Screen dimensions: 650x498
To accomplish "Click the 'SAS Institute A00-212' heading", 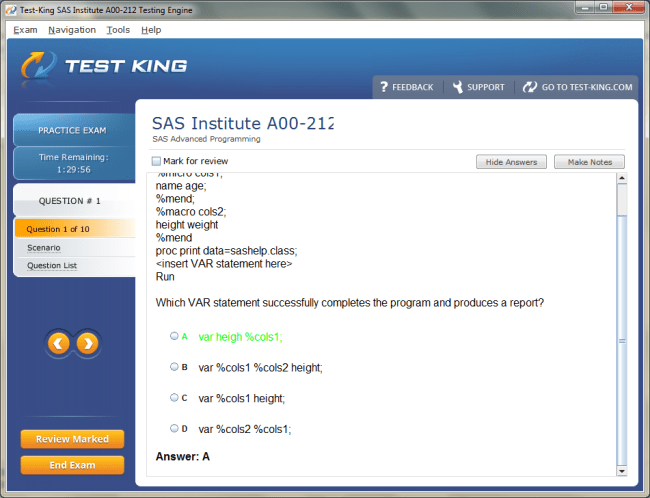I will (243, 123).
